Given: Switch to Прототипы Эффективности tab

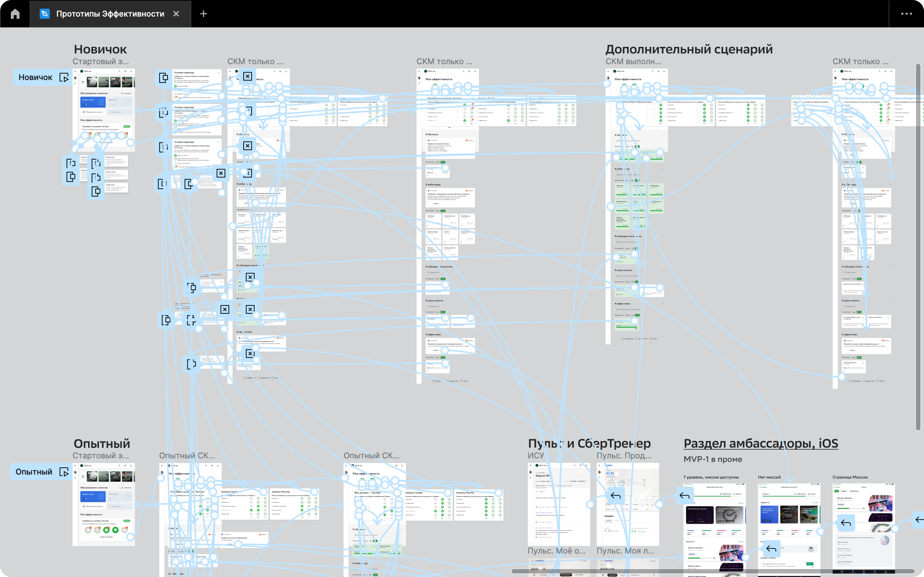Looking at the screenshot, I should click(110, 14).
